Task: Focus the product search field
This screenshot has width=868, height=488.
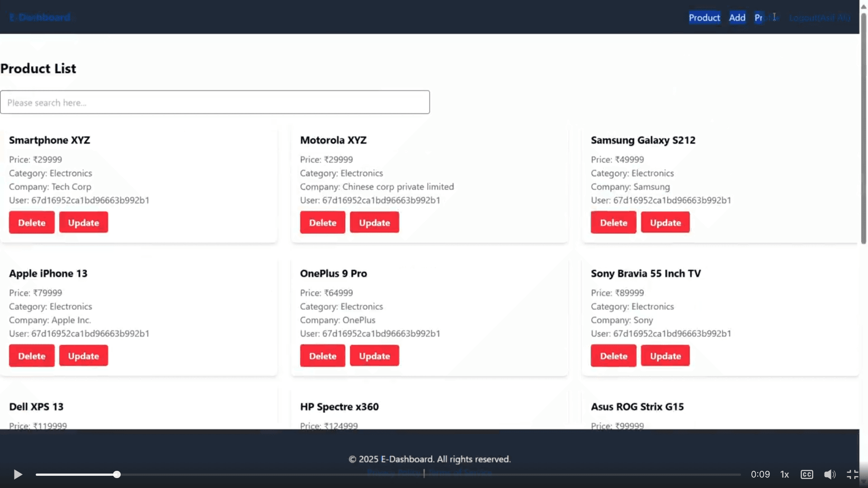Action: (215, 102)
